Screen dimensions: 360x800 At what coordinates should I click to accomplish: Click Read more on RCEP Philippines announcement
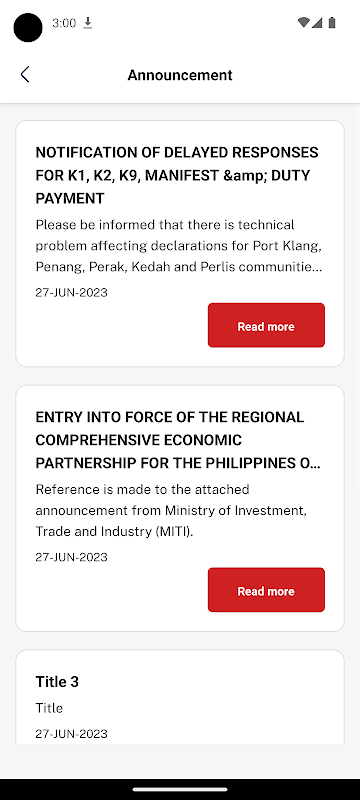[266, 590]
